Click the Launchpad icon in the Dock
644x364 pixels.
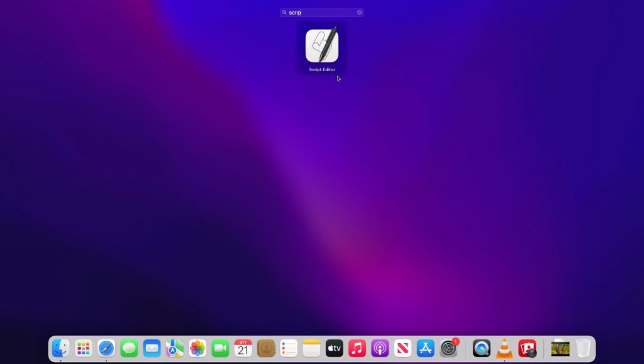click(84, 348)
